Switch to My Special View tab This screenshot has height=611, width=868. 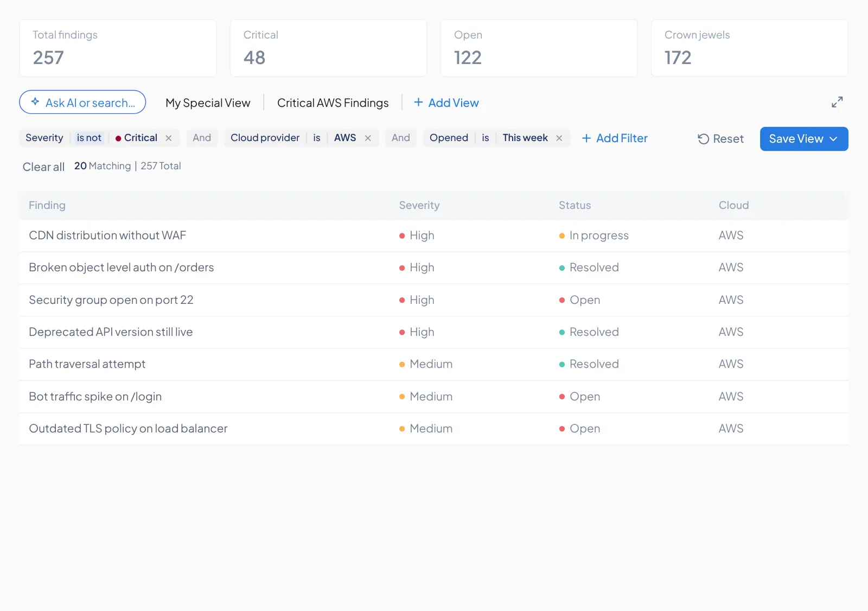pos(208,103)
